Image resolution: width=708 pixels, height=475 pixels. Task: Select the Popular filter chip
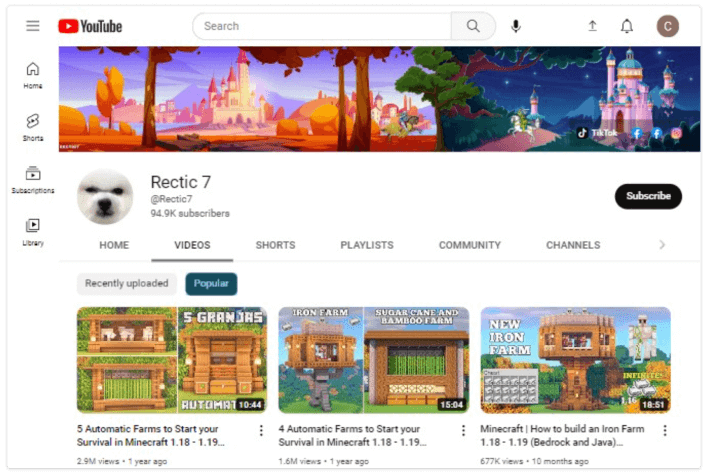[x=211, y=284]
